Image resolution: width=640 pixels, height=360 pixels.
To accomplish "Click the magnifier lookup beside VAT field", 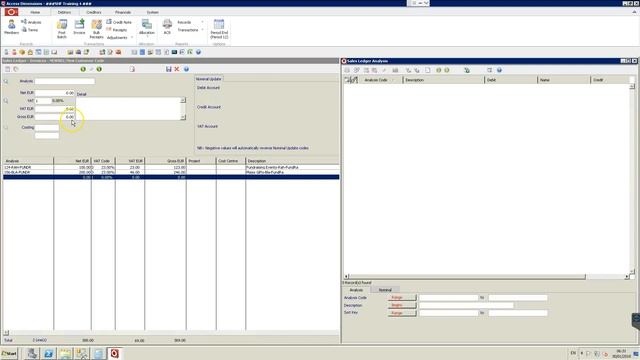I will [x=6, y=100].
